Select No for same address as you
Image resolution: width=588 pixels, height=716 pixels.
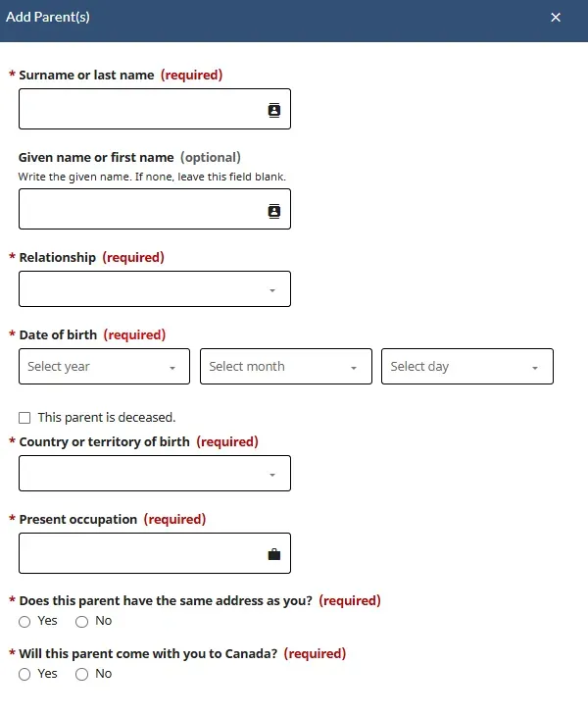81,621
